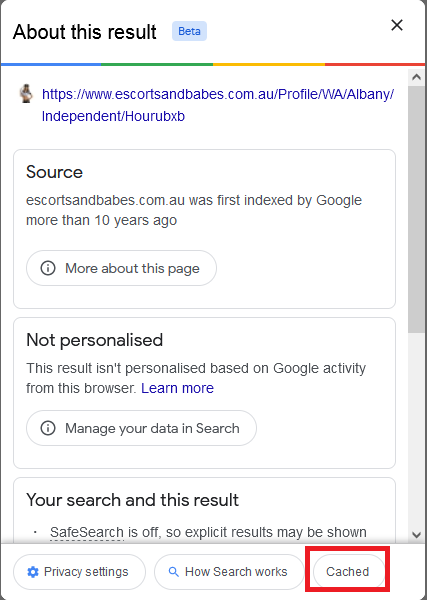Click info icon in More about this page

point(48,268)
